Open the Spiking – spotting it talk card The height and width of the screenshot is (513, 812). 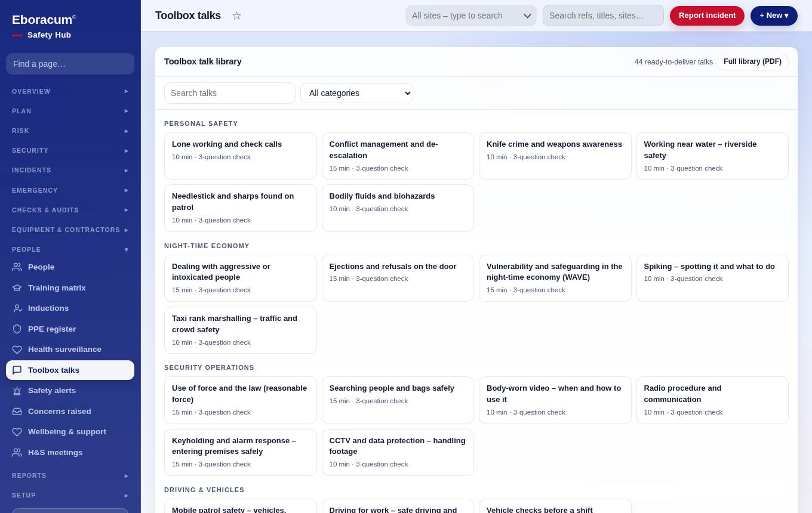point(712,278)
